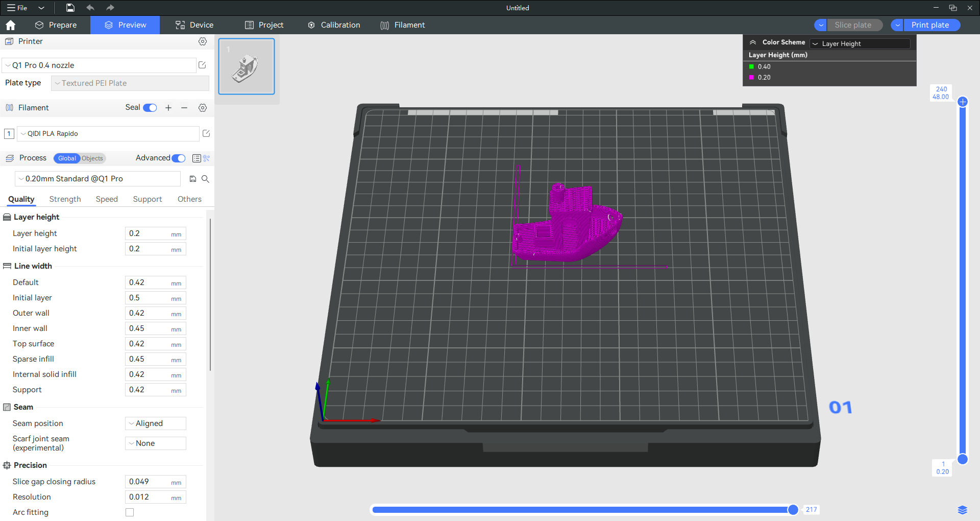Click the save file icon in title bar
980x521 pixels.
pos(70,8)
